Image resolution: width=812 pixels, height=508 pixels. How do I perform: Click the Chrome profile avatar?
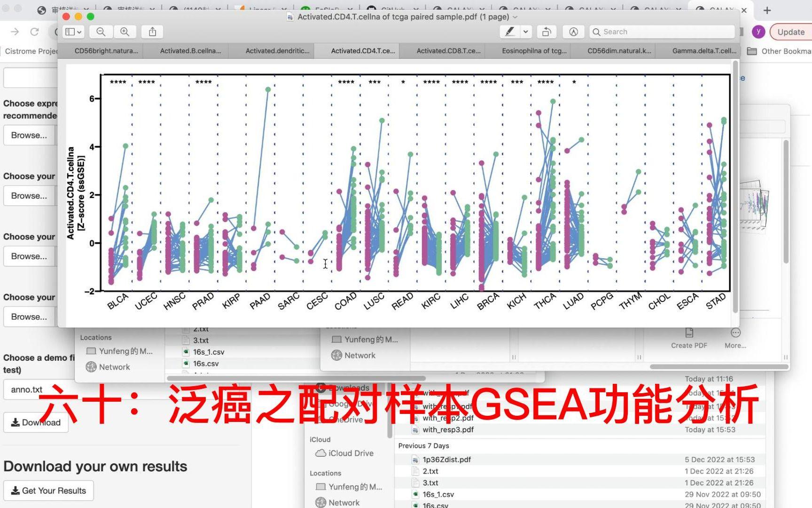[x=758, y=32]
